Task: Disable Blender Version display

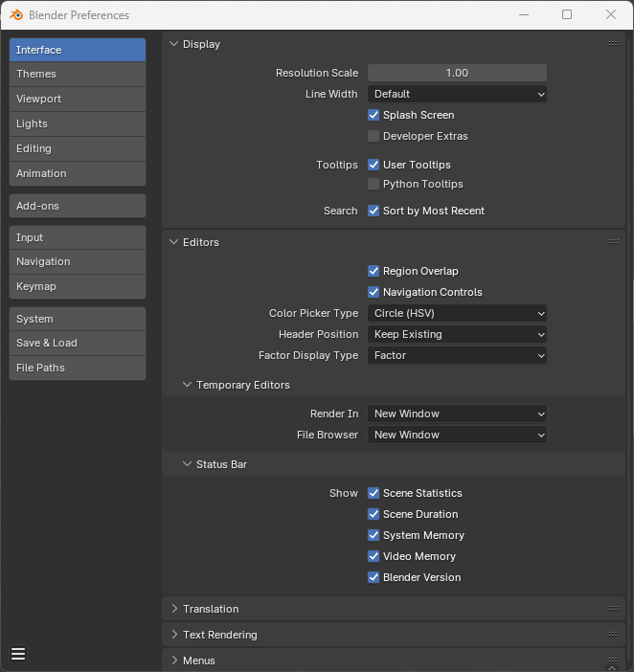Action: coord(374,577)
